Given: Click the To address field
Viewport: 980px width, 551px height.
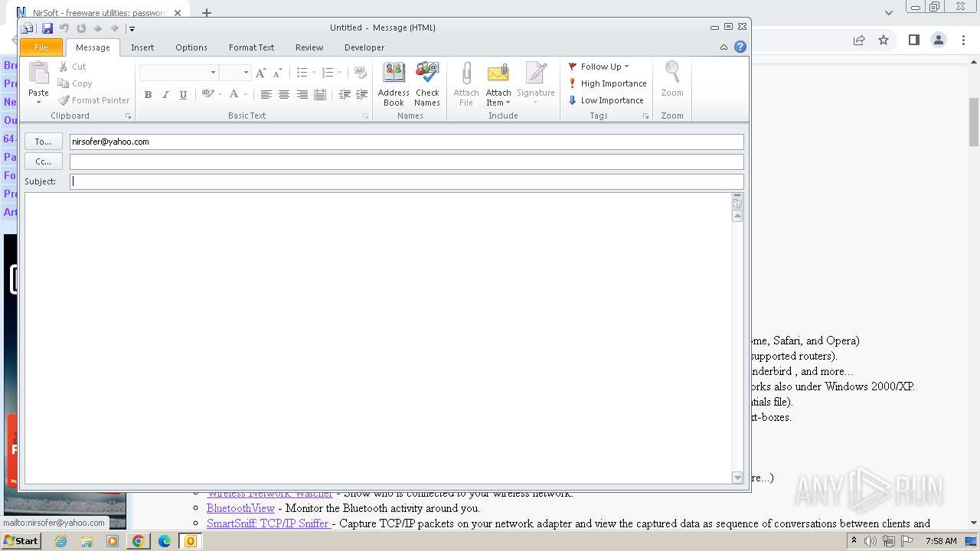Looking at the screenshot, I should (407, 142).
